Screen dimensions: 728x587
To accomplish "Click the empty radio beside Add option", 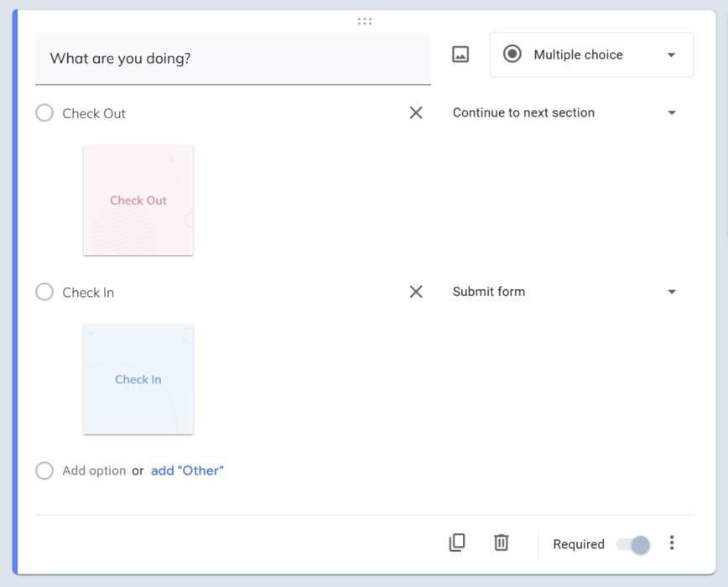I will [x=44, y=470].
